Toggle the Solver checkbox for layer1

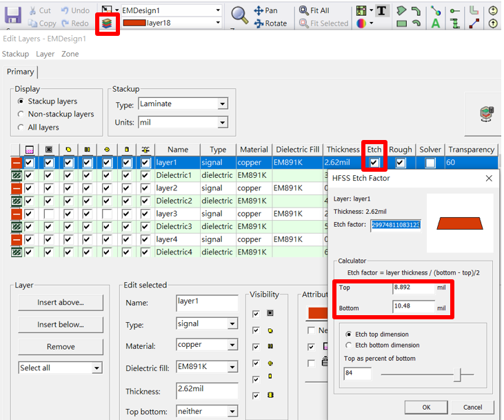430,163
